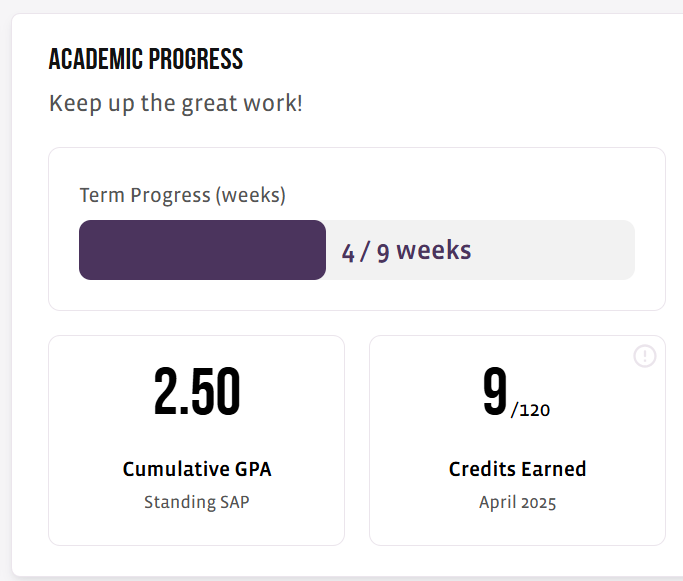The height and width of the screenshot is (581, 683).
Task: Click the large 9 credits number
Action: [x=495, y=391]
